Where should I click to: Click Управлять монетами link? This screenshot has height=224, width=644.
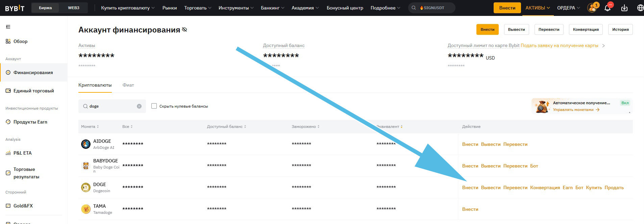coord(576,110)
